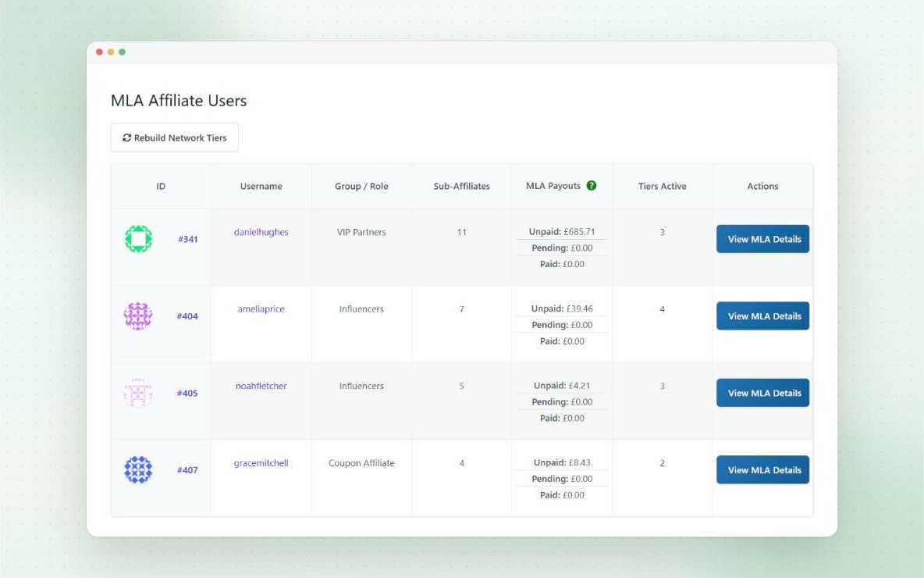924x578 pixels.
Task: Click the yellow minimize window dot
Action: 111,52
